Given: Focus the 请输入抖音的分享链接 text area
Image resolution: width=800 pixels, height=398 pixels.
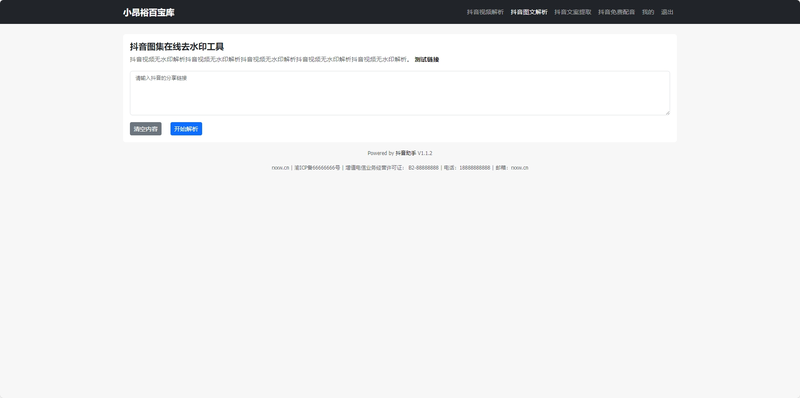Looking at the screenshot, I should (x=400, y=93).
